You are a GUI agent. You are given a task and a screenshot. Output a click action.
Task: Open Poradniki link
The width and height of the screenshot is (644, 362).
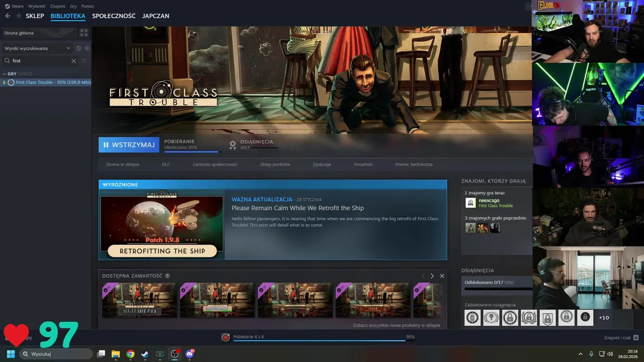[363, 164]
